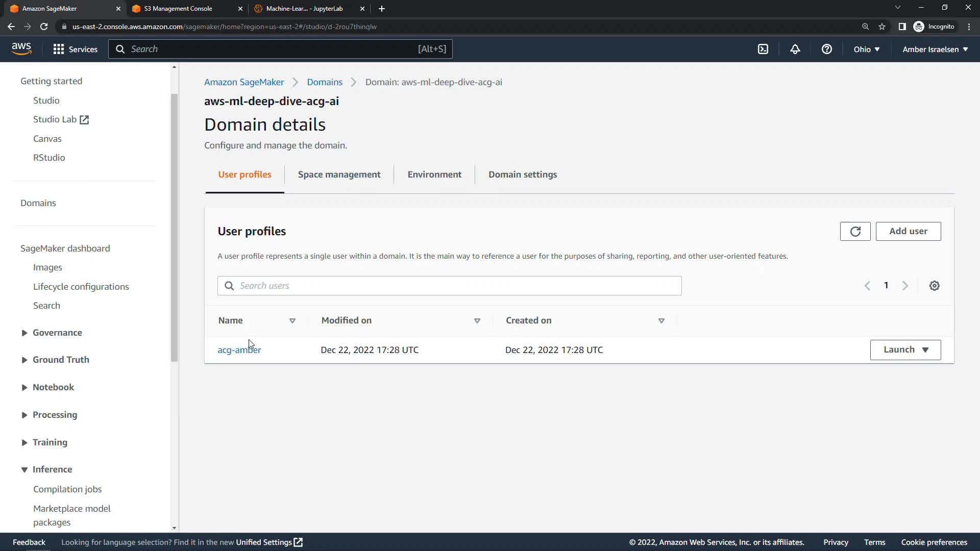Go to next page chevron
Screen dimensions: 980x551
click(905, 286)
